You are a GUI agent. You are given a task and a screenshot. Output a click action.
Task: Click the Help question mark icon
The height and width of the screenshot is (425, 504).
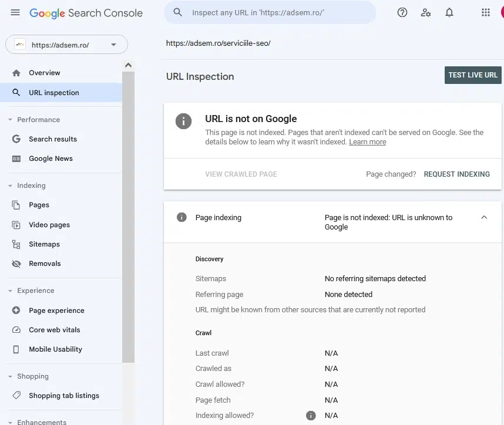point(402,12)
